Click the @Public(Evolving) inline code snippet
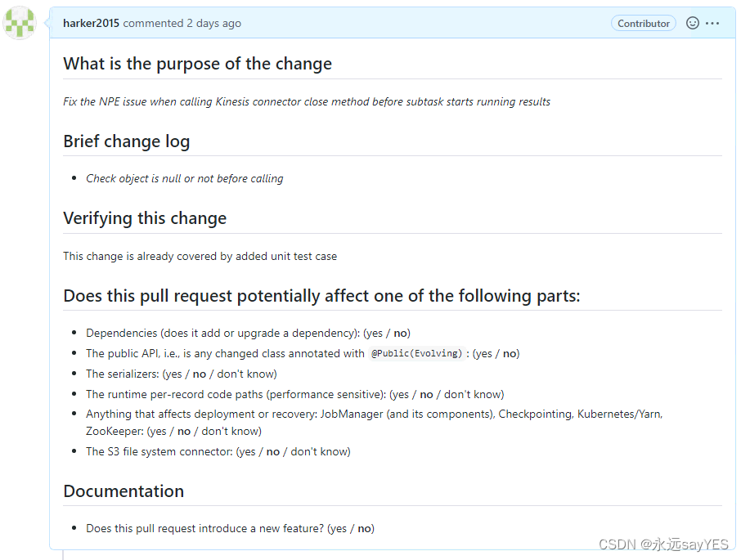 (x=416, y=353)
